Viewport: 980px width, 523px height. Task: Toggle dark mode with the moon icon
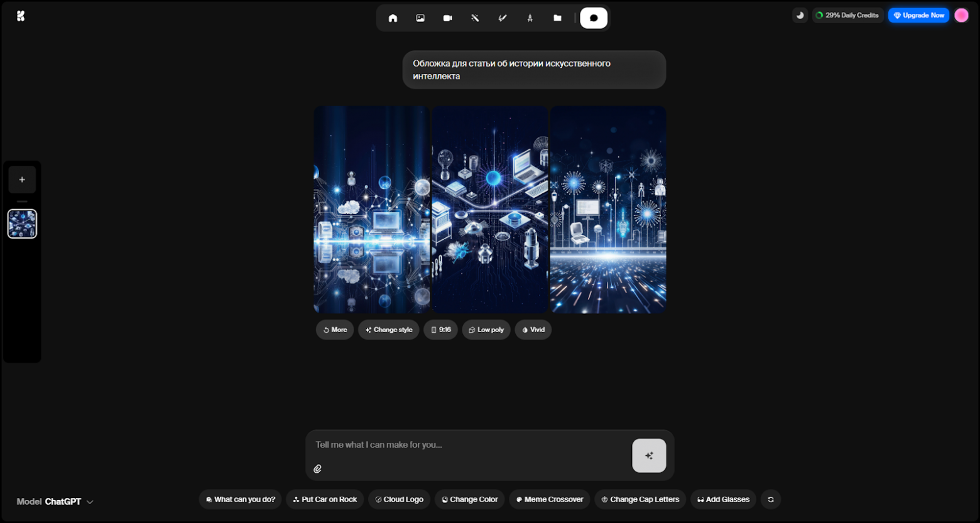[799, 14]
